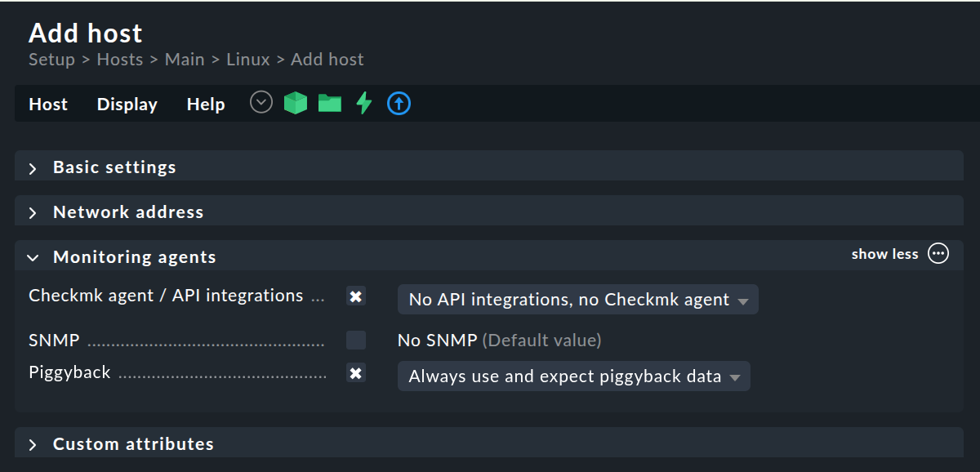Collapse the Monitoring agents section

134,256
